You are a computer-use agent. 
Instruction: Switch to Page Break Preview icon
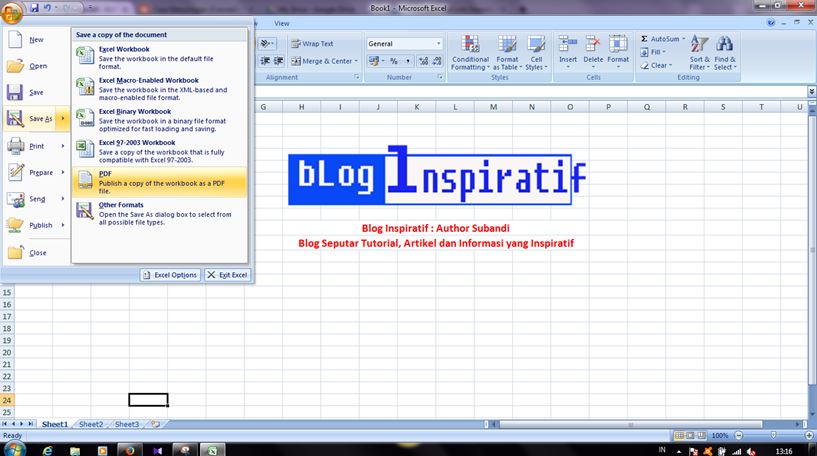pyautogui.click(x=702, y=435)
